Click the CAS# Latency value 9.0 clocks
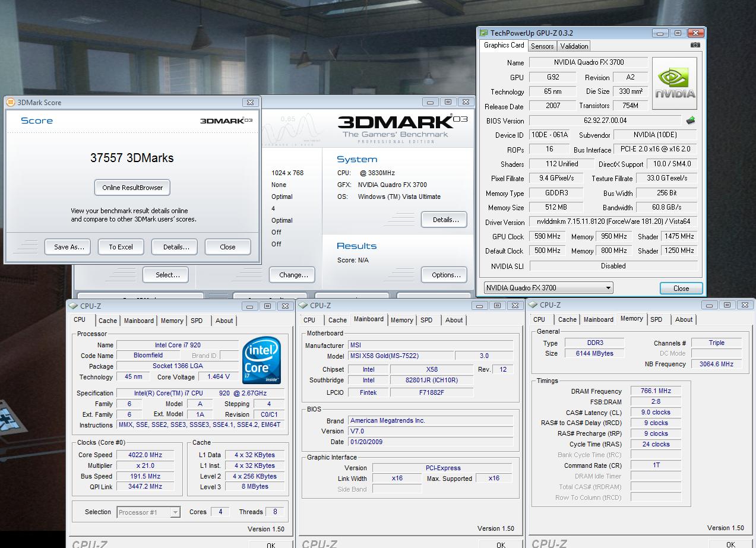This screenshot has height=548, width=756. pyautogui.click(x=656, y=412)
